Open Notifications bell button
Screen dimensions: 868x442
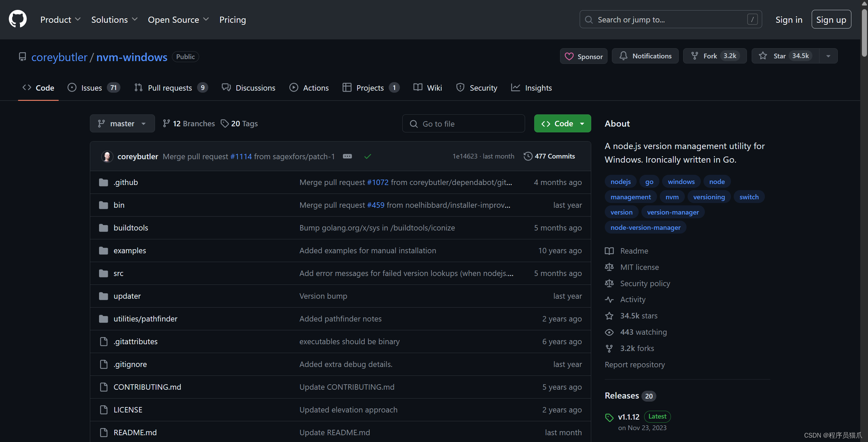[x=645, y=56]
